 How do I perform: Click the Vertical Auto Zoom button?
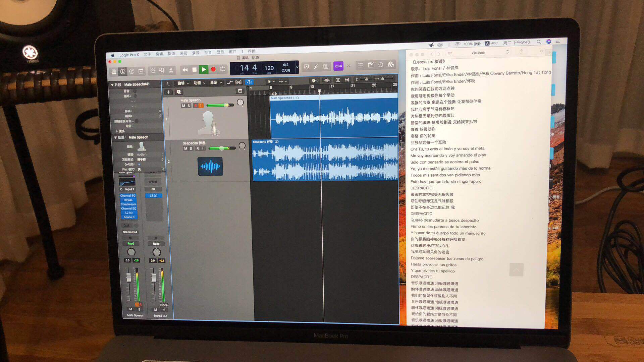338,80
